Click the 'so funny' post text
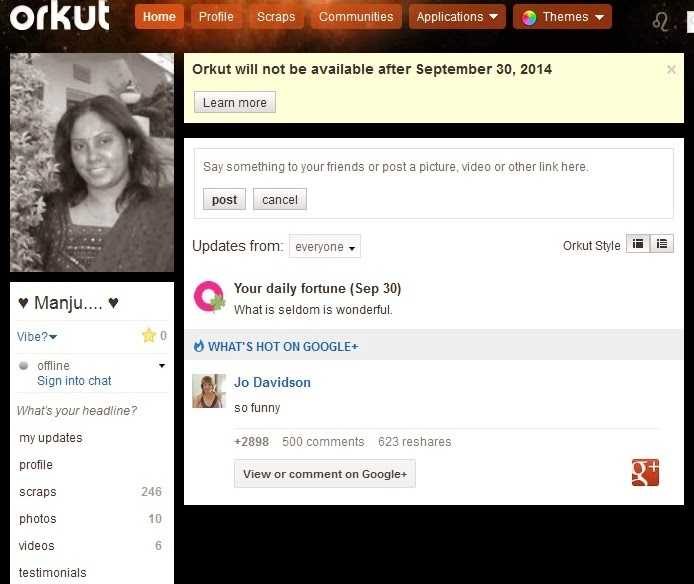The height and width of the screenshot is (584, 694). click(x=257, y=407)
